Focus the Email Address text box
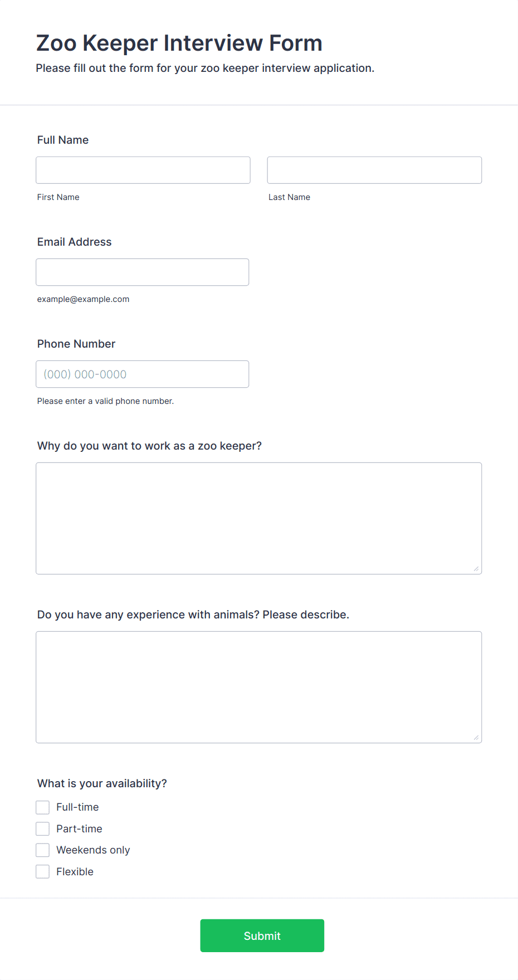518x980 pixels. click(143, 272)
